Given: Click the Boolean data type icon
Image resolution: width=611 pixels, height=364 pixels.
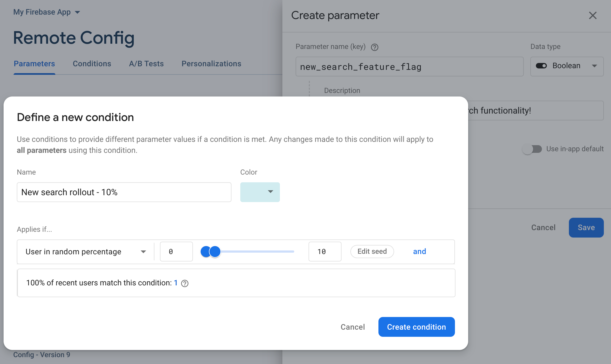Looking at the screenshot, I should pyautogui.click(x=542, y=66).
